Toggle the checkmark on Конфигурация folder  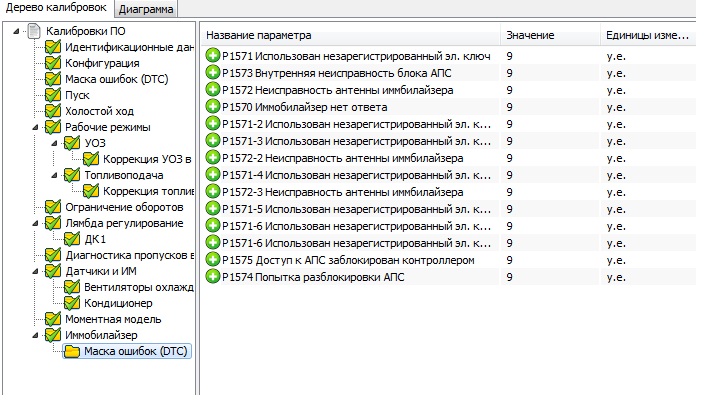click(x=53, y=63)
